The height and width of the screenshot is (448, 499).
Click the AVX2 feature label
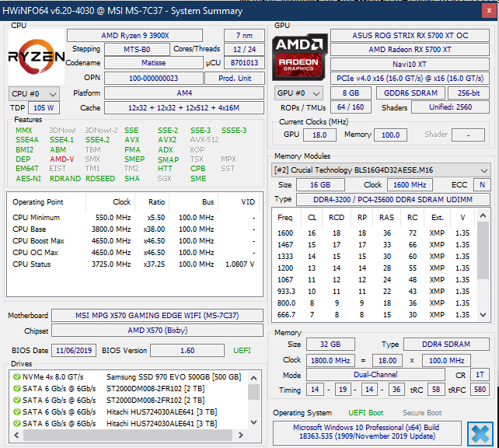pyautogui.click(x=167, y=140)
